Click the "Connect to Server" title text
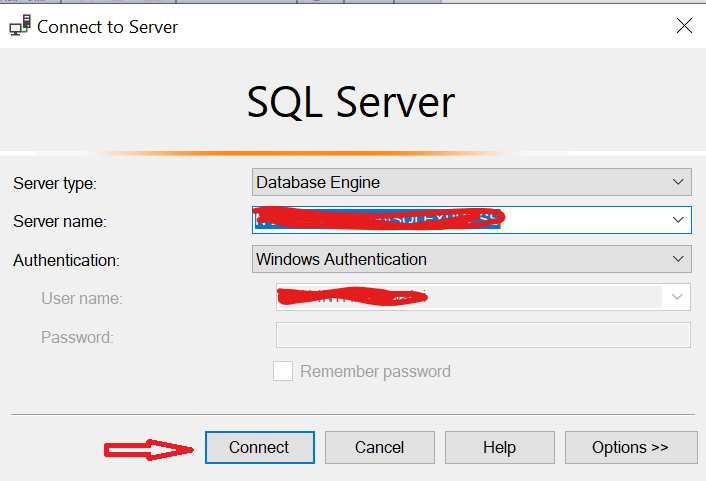This screenshot has height=481, width=706. pyautogui.click(x=107, y=27)
